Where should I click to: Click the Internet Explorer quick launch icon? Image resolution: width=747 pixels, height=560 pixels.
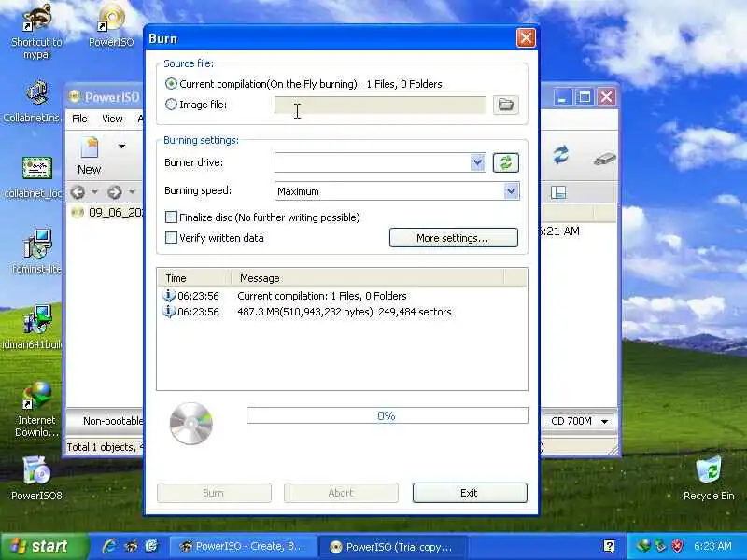pos(110,546)
